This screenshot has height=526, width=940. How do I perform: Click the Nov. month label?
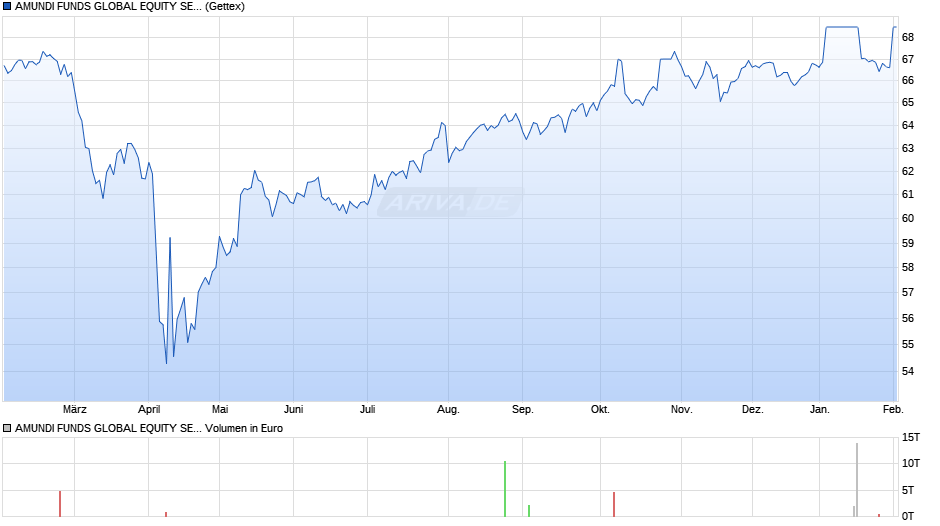681,410
